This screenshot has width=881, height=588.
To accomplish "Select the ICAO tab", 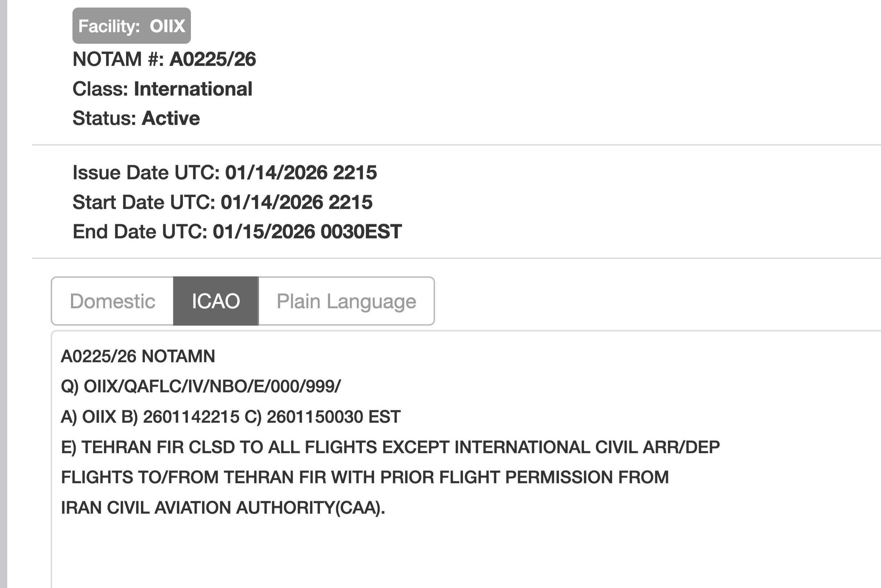I will tap(216, 301).
